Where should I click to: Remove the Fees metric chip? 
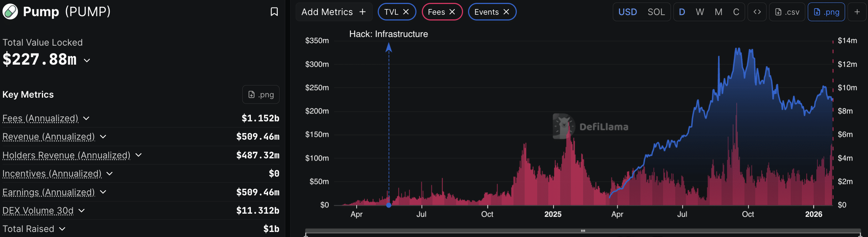click(452, 12)
